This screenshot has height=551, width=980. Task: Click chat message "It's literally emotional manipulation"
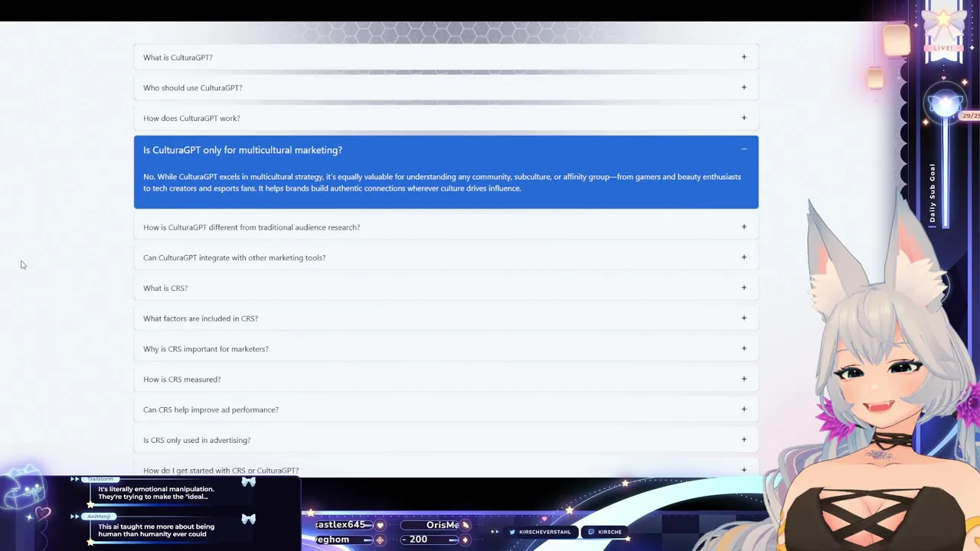pos(156,493)
